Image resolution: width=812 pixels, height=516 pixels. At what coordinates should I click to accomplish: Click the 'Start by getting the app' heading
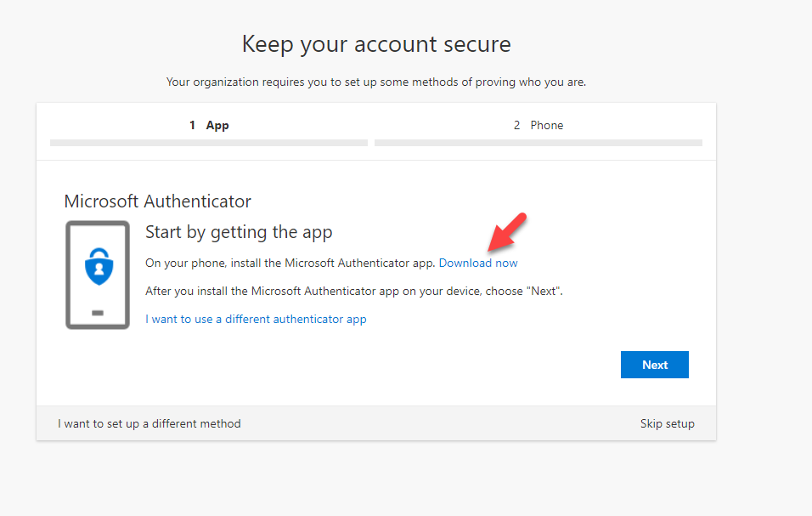pyautogui.click(x=239, y=232)
